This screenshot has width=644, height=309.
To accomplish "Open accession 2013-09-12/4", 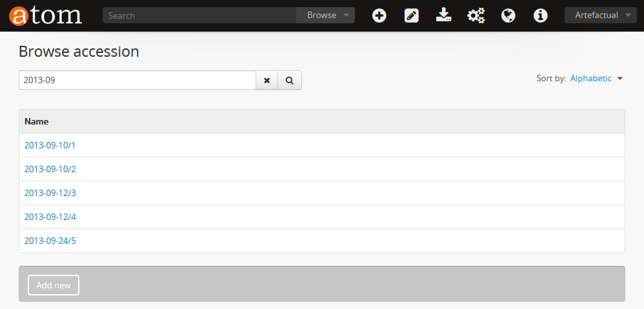I will point(50,217).
